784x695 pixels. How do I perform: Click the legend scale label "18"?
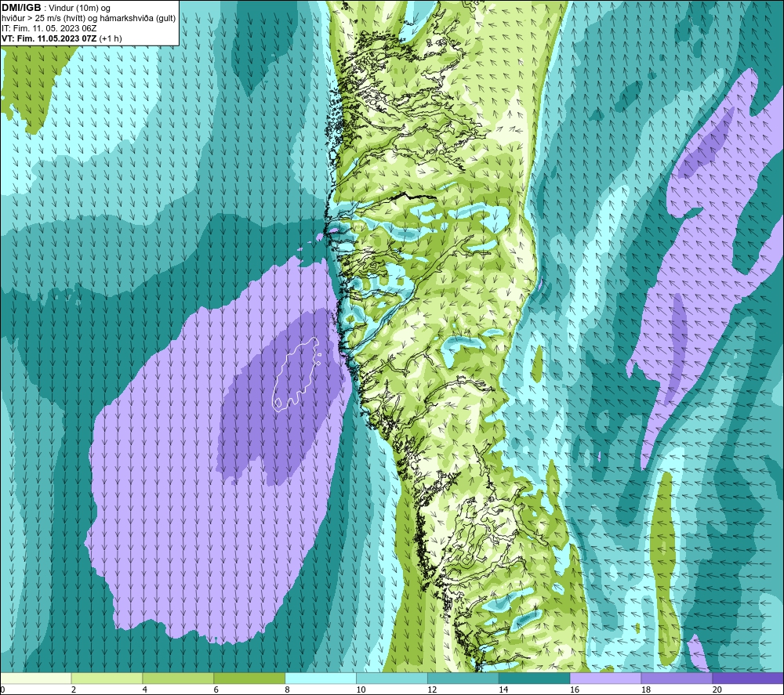(646, 690)
